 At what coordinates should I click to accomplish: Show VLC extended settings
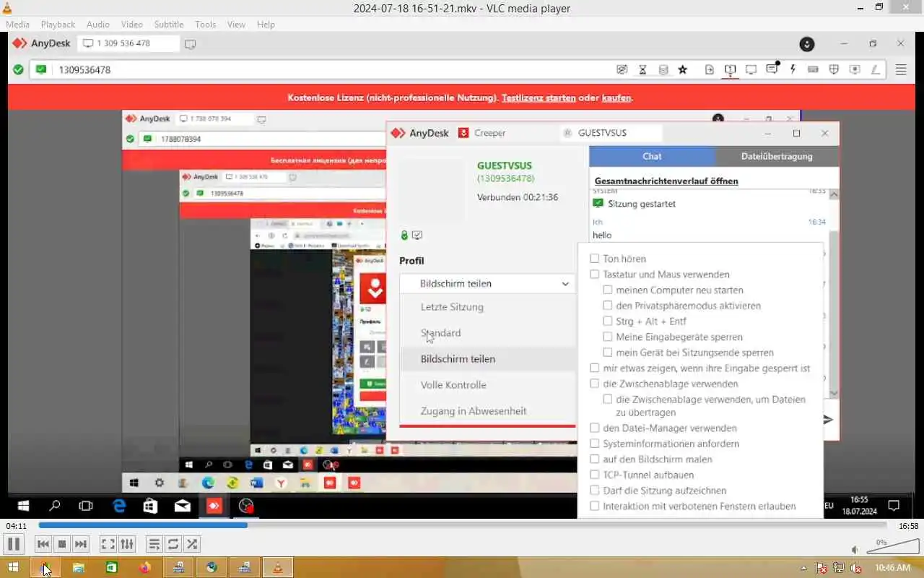pos(126,544)
